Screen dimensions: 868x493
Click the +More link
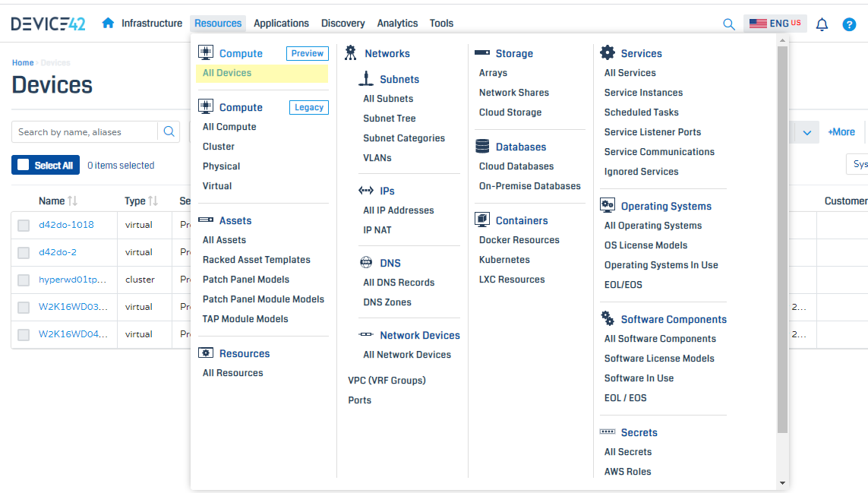pos(841,132)
